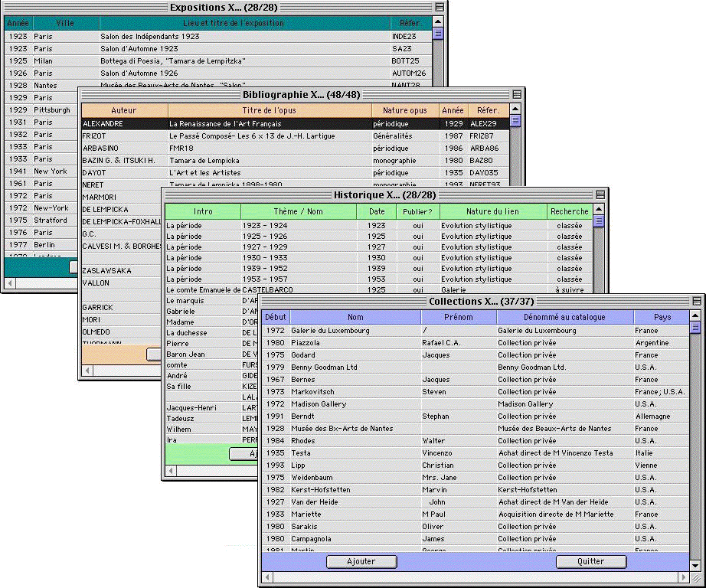
Task: Click the Publier? column header in Historique
Action: (417, 211)
